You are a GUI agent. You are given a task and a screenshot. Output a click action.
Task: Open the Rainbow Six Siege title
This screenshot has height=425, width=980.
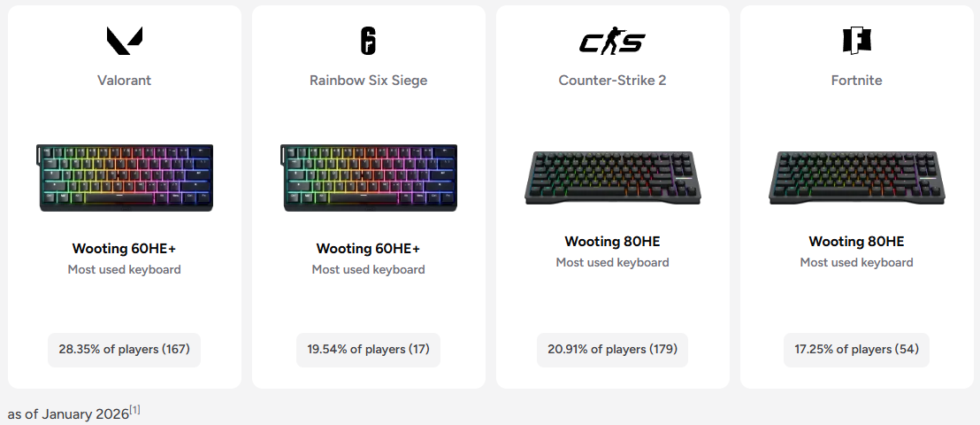pyautogui.click(x=368, y=81)
